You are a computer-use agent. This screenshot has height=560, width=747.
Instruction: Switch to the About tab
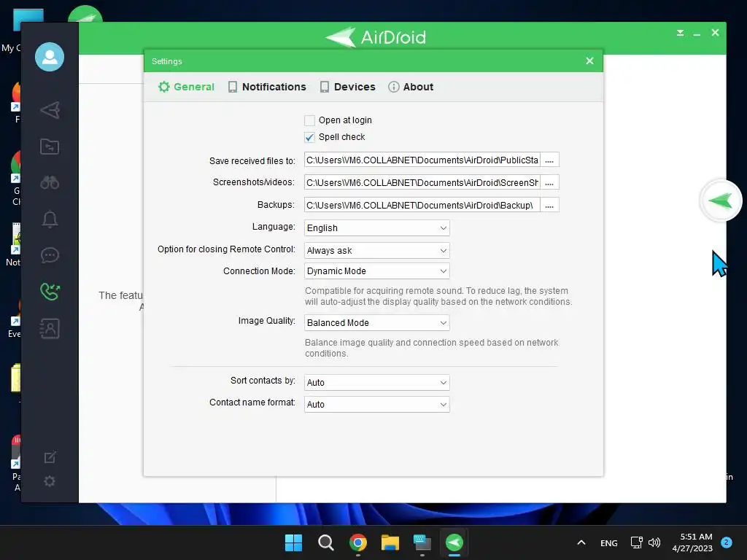411,87
